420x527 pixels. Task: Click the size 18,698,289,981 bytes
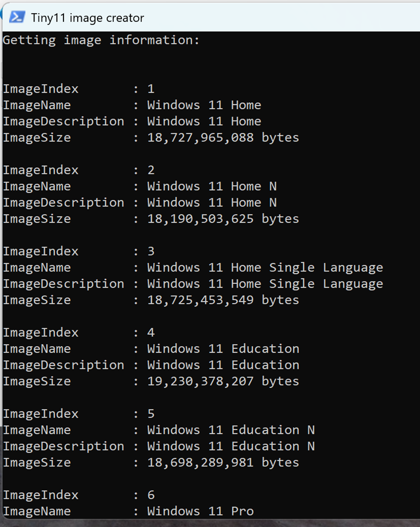tap(223, 462)
